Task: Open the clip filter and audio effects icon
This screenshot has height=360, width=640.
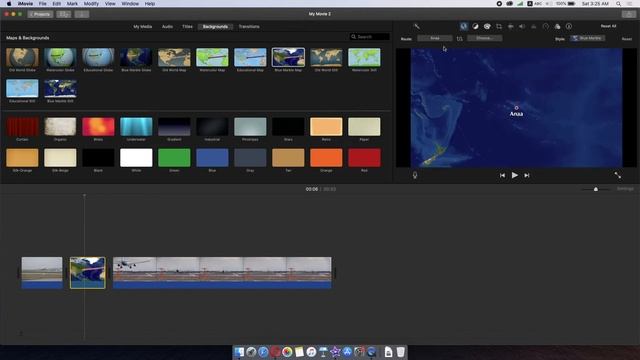Action: (558, 27)
